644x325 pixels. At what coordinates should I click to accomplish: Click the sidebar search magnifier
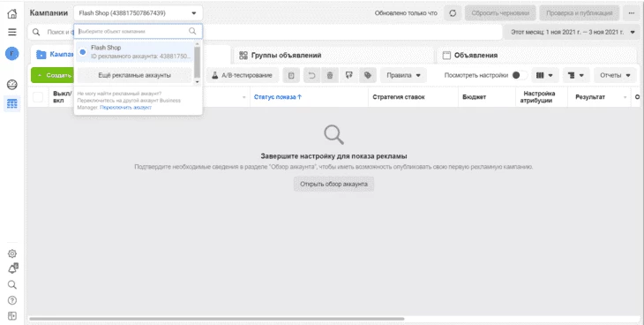click(x=12, y=284)
